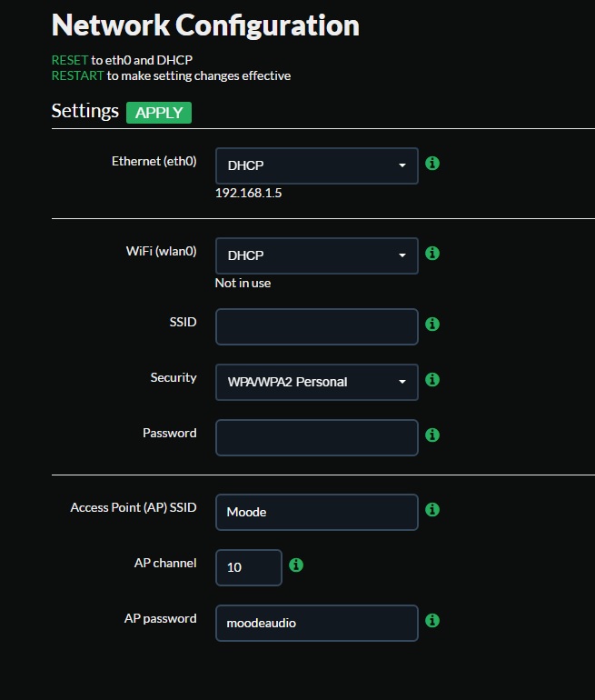595x700 pixels.
Task: Expand the WiFi (wlan0) DHCP dropdown
Action: (317, 255)
